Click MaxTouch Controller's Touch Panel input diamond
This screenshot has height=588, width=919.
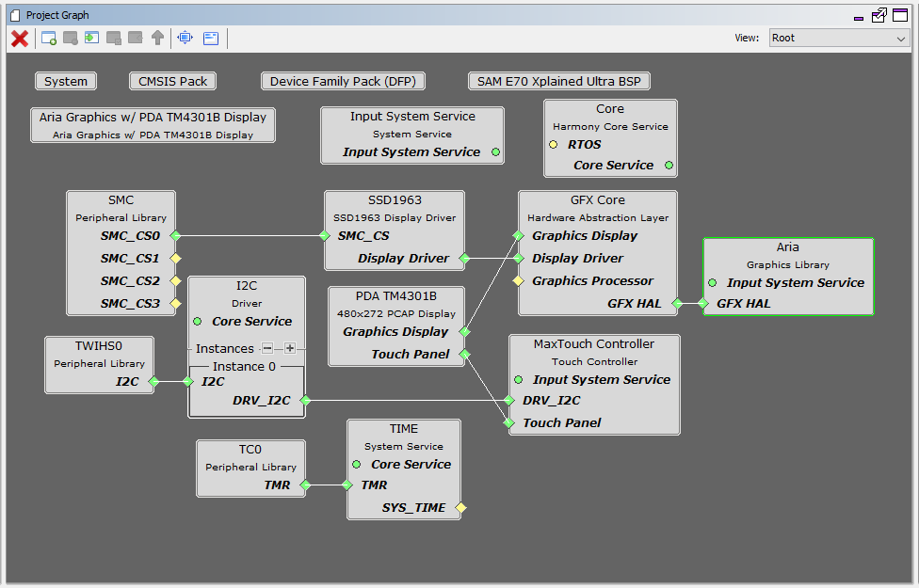tap(509, 422)
